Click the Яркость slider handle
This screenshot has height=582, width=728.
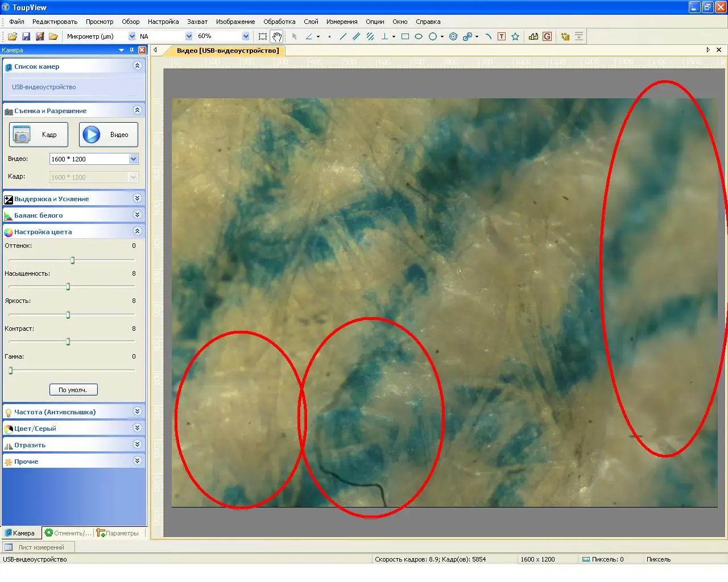tap(68, 314)
